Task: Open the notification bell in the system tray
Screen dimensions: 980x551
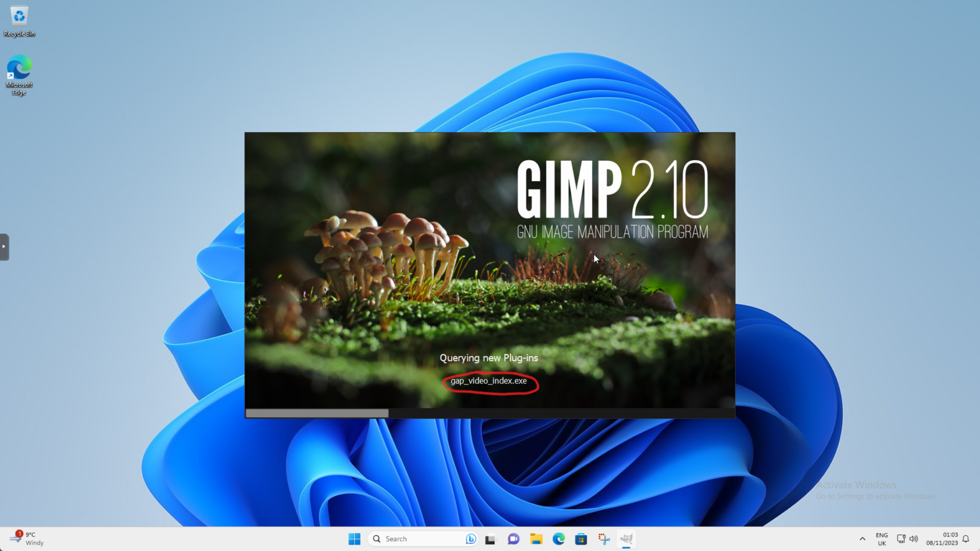Action: [967, 539]
